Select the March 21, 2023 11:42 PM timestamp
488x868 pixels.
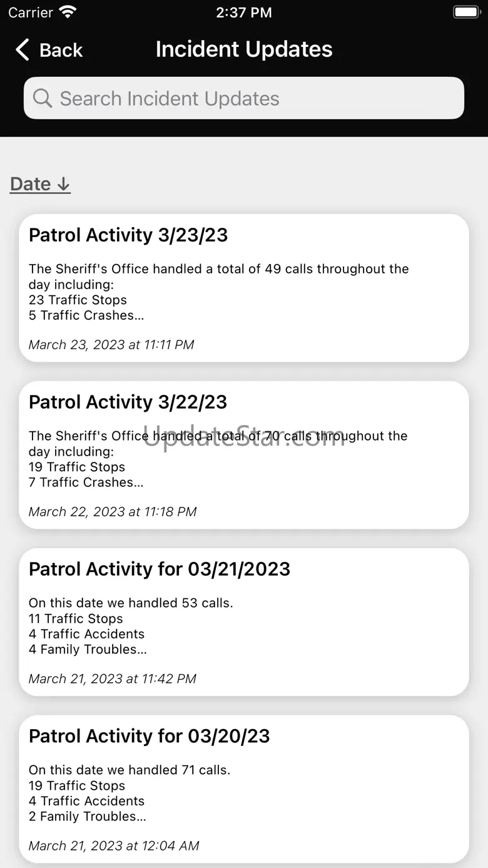pyautogui.click(x=113, y=679)
